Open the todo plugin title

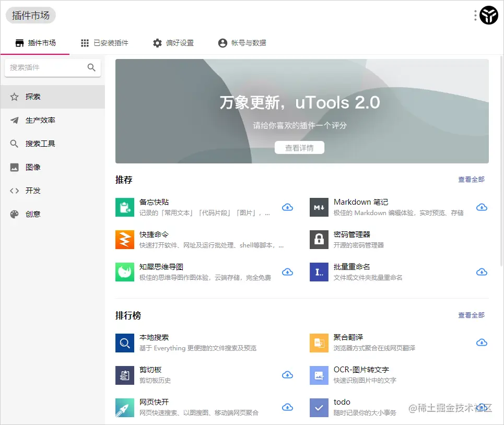coord(342,402)
